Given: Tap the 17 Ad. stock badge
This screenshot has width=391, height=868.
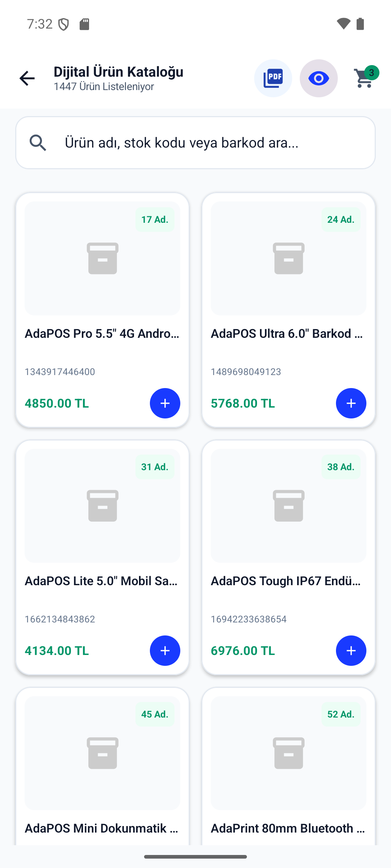Looking at the screenshot, I should 155,220.
